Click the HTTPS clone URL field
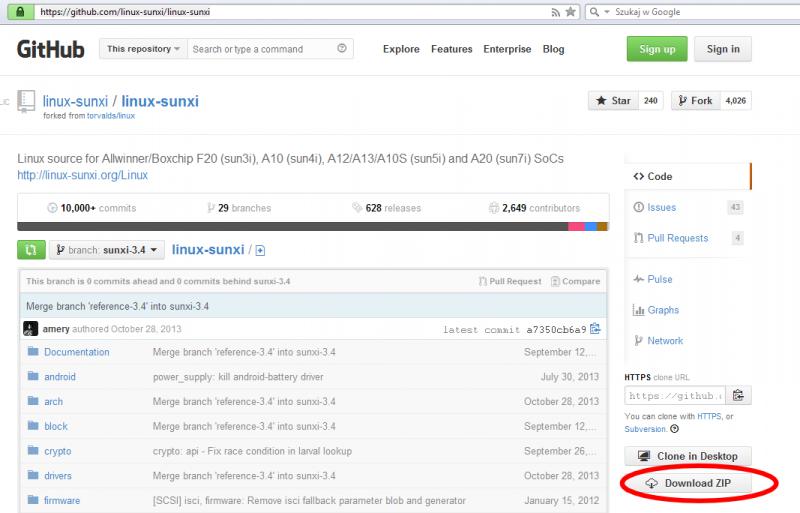The width and height of the screenshot is (800, 513). click(674, 396)
